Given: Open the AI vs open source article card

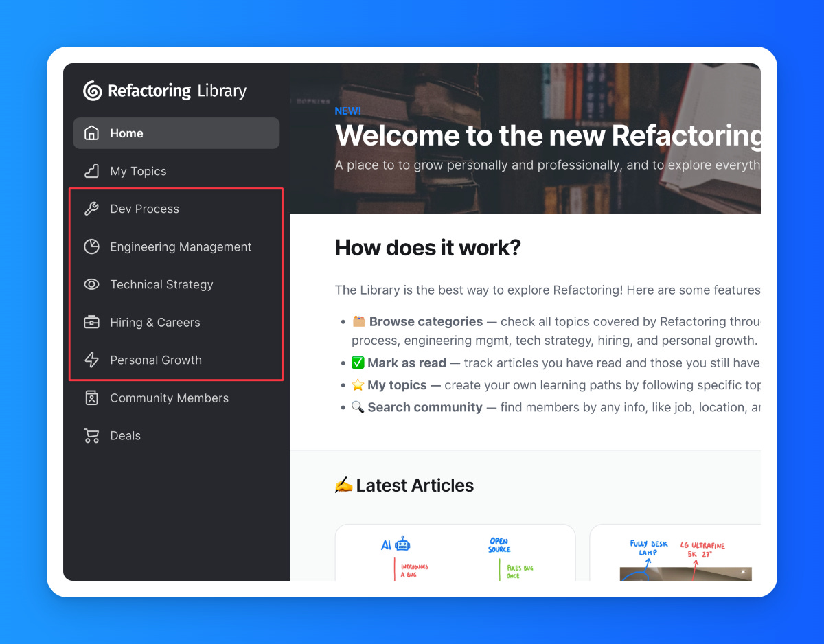Looking at the screenshot, I should [x=455, y=553].
